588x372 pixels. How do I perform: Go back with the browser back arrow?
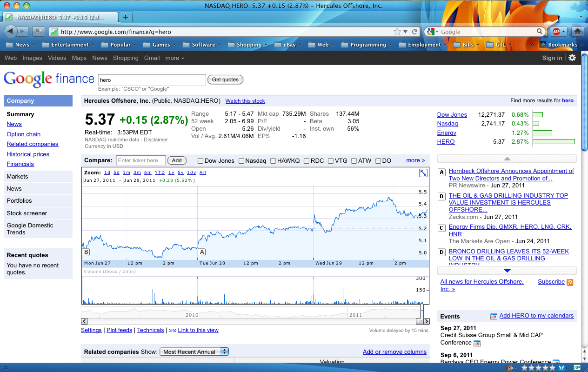pos(11,32)
